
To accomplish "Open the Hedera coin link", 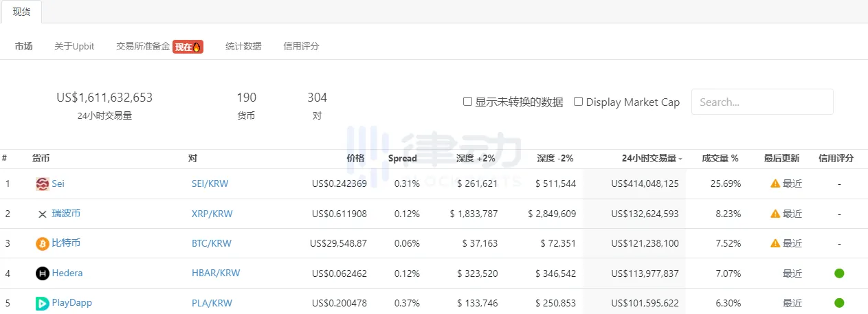I will 67,273.
